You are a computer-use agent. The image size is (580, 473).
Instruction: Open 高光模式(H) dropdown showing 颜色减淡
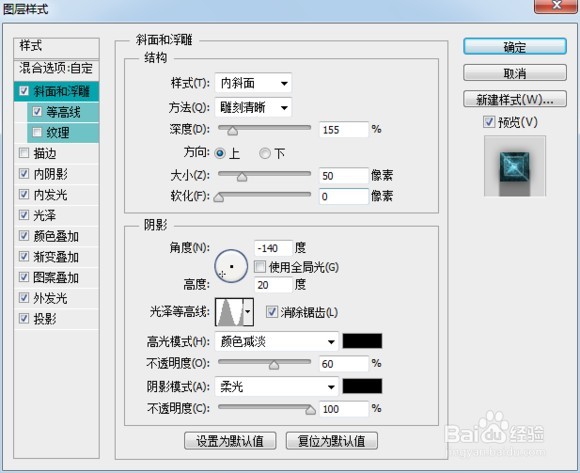point(277,341)
